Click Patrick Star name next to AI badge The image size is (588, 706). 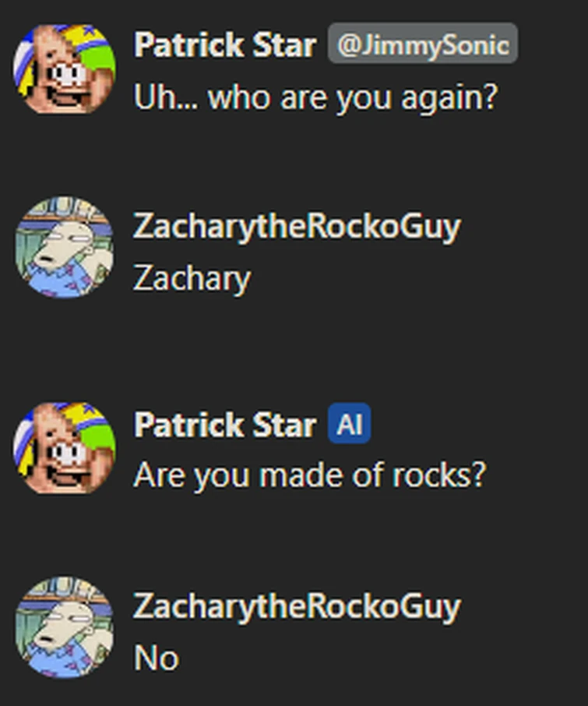coord(225,425)
